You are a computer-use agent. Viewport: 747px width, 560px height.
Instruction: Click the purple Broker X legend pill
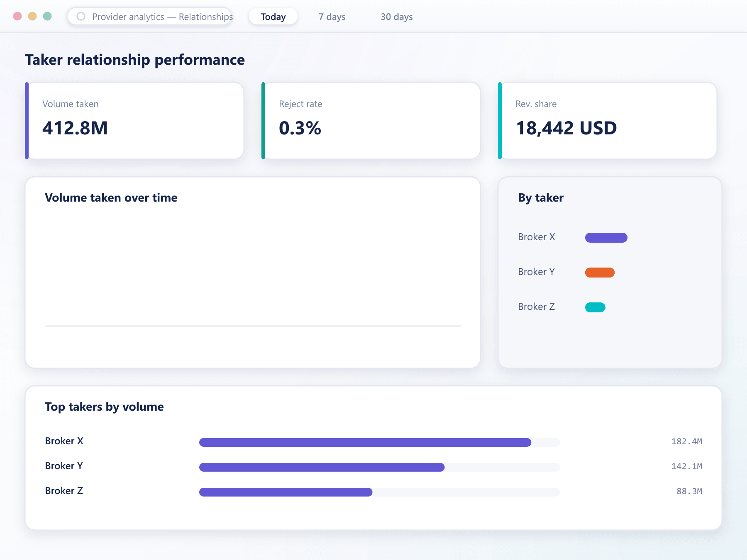[606, 238]
